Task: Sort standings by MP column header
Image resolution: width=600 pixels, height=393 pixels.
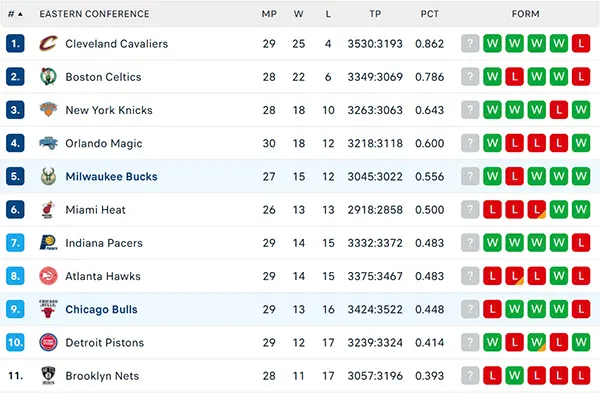Action: (x=269, y=14)
